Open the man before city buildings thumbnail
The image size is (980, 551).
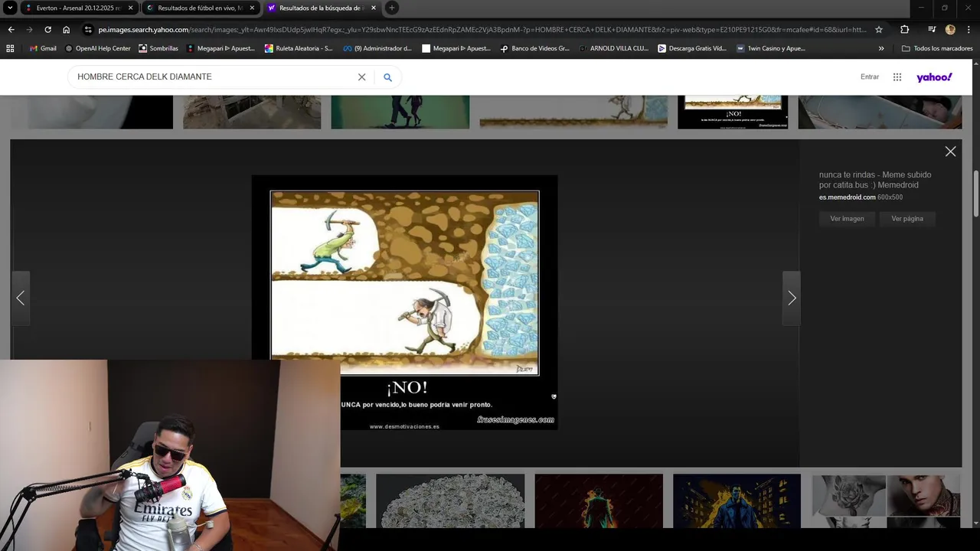click(737, 500)
